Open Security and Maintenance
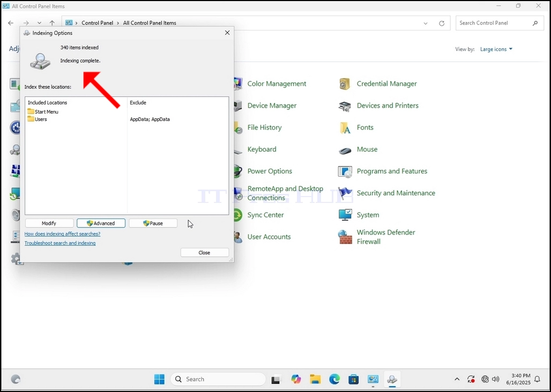Viewport: 551px width, 392px height. tap(396, 193)
